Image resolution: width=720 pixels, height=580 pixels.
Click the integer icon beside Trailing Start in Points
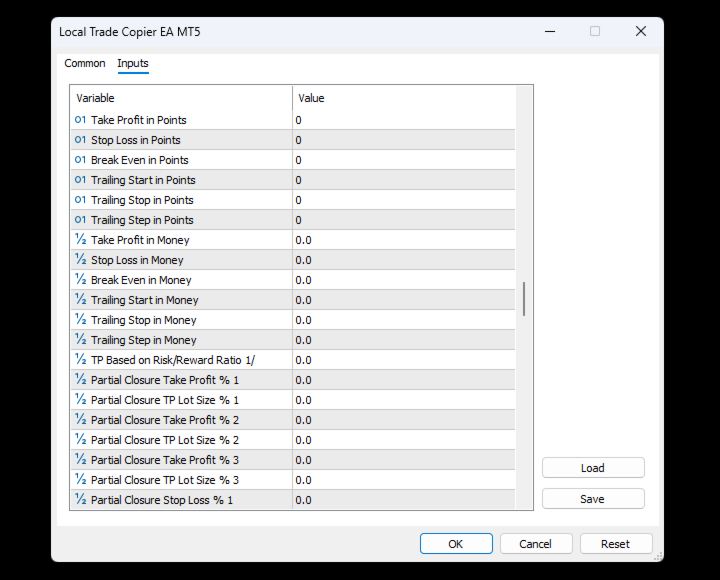click(80, 180)
